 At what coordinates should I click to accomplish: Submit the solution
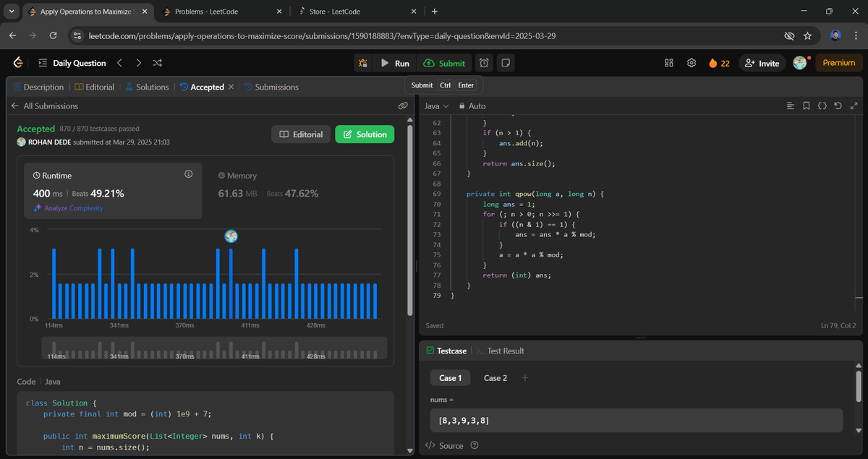(444, 63)
